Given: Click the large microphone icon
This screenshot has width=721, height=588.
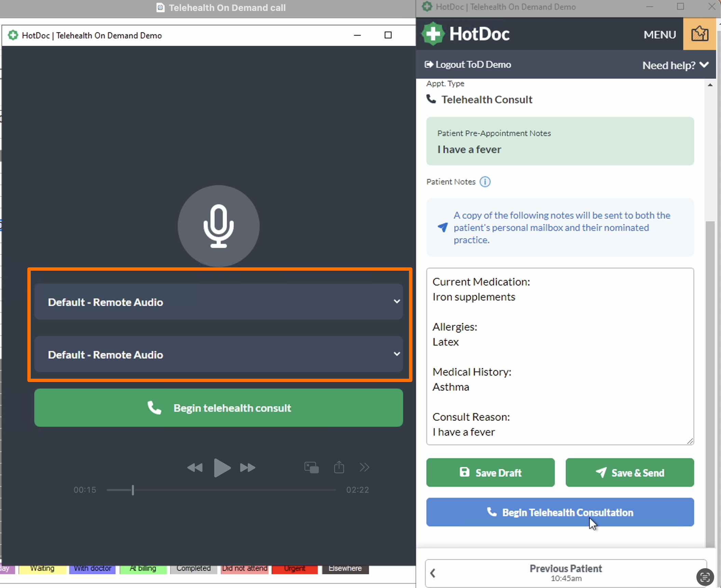Looking at the screenshot, I should pyautogui.click(x=218, y=226).
